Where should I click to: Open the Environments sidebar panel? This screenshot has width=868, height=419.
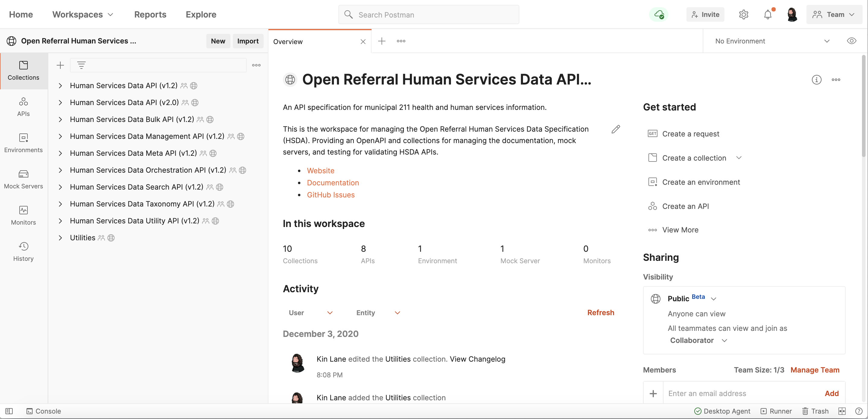click(23, 143)
